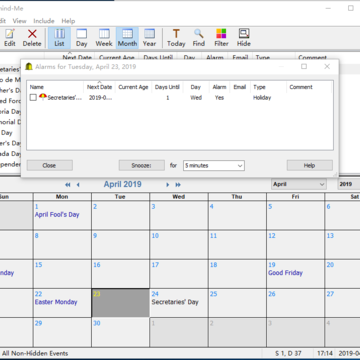This screenshot has width=360, height=360.
Task: Click the Secretaries' Day umbrella icon
Action: click(43, 97)
